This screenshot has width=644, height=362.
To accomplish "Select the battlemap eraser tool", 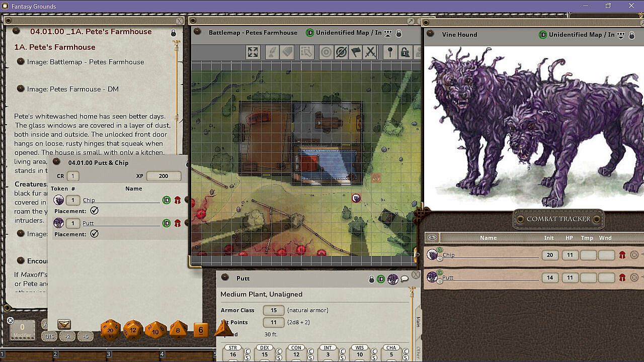I will (x=287, y=52).
